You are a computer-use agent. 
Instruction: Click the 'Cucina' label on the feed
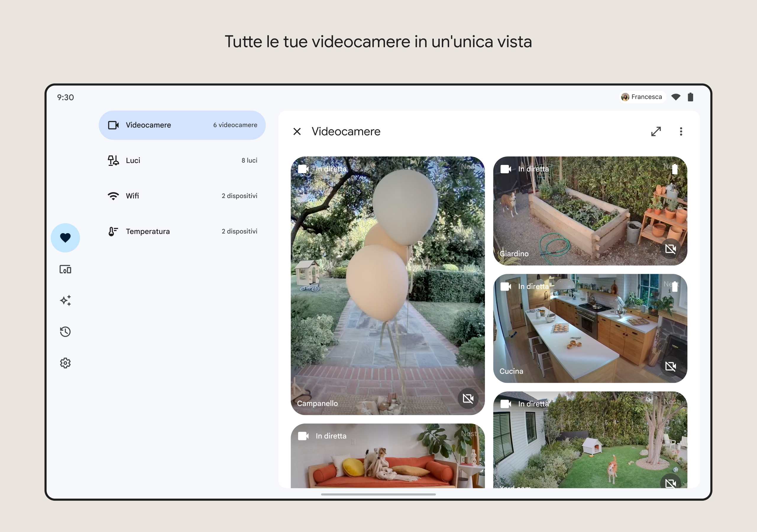coord(511,371)
